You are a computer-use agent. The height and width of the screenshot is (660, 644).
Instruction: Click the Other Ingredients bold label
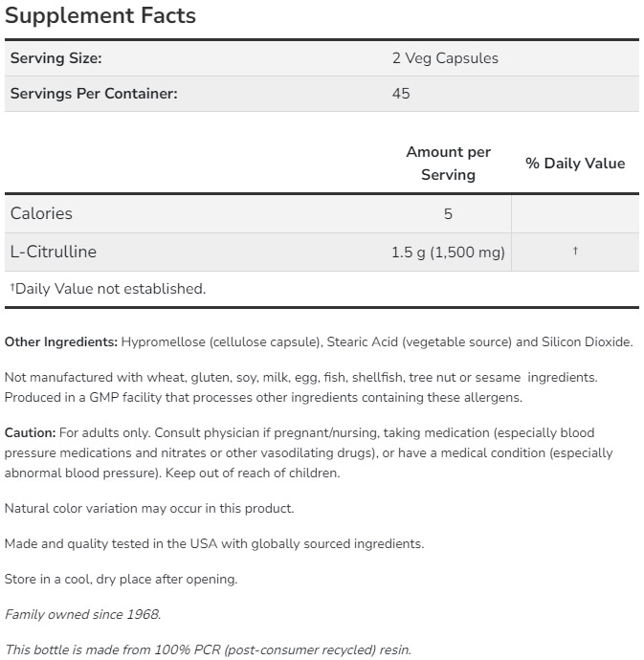[x=61, y=342]
